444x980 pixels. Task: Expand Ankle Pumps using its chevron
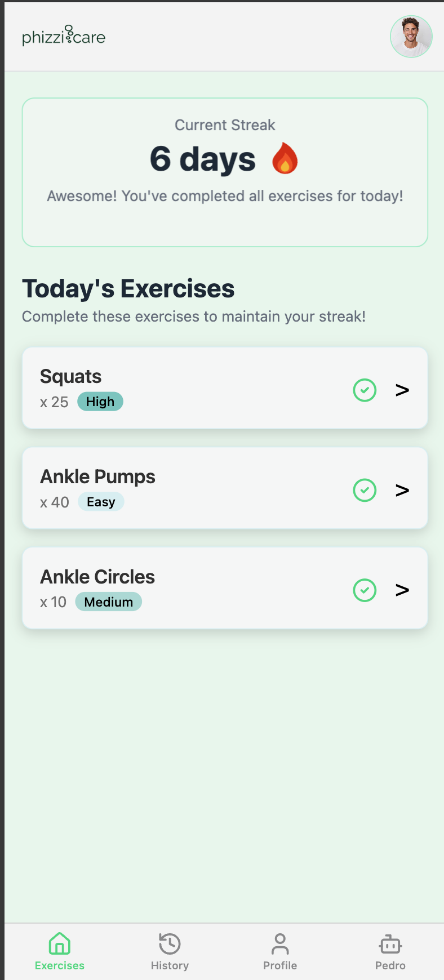point(402,490)
